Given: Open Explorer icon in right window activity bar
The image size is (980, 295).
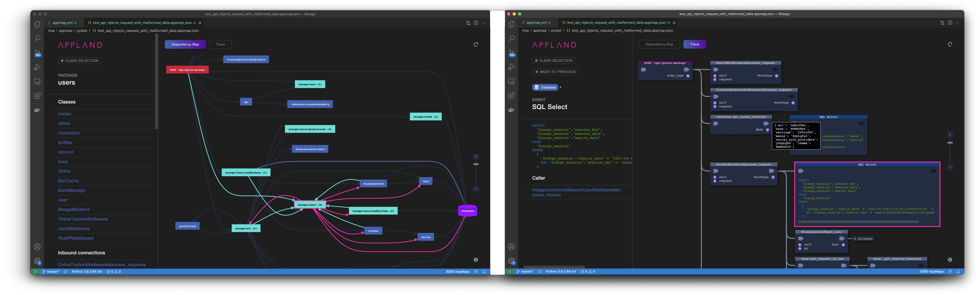Looking at the screenshot, I should click(x=511, y=24).
